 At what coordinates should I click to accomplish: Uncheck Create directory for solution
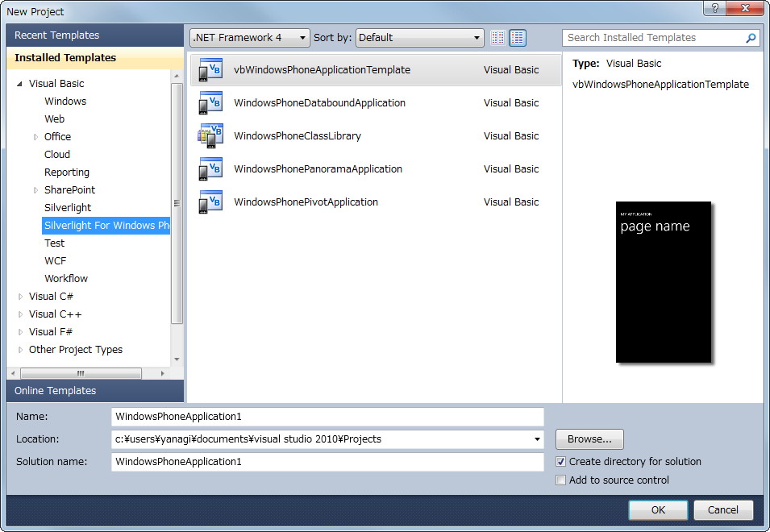pos(561,461)
